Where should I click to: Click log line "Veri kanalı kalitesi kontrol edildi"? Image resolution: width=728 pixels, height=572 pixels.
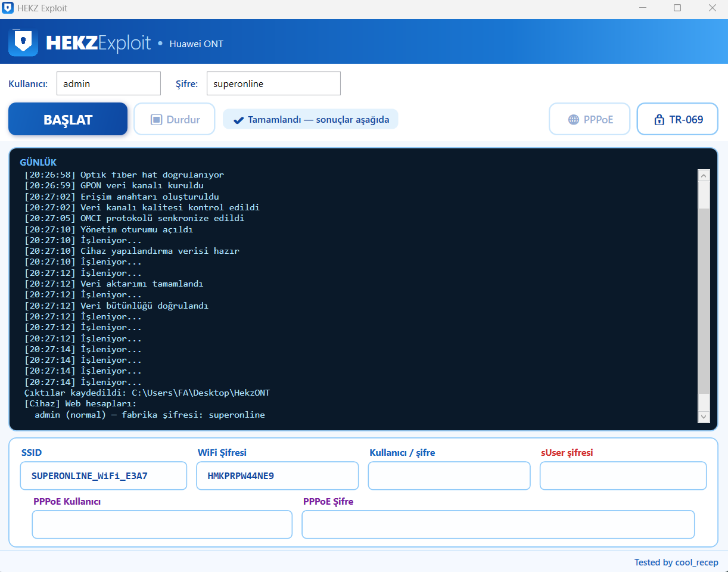point(142,207)
